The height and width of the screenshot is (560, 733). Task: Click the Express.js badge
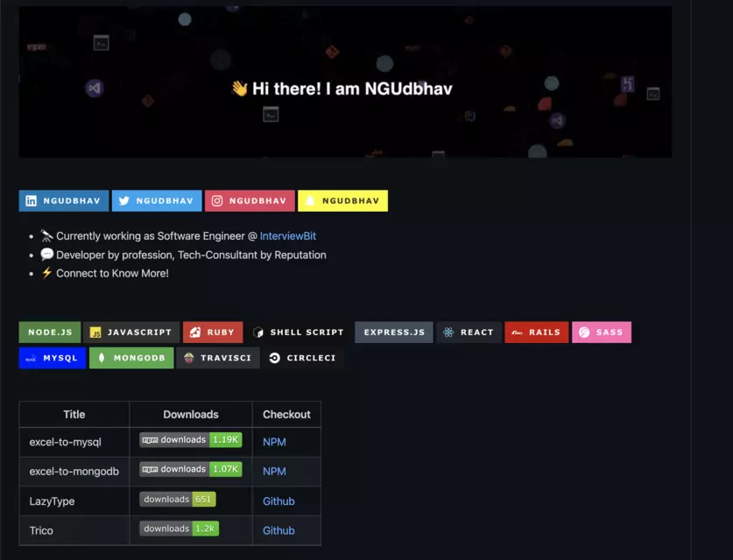point(394,332)
